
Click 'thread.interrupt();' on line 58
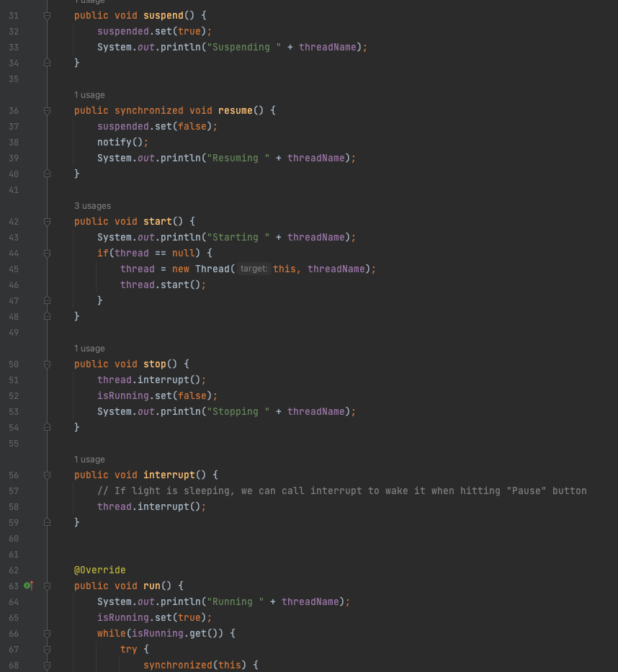151,507
